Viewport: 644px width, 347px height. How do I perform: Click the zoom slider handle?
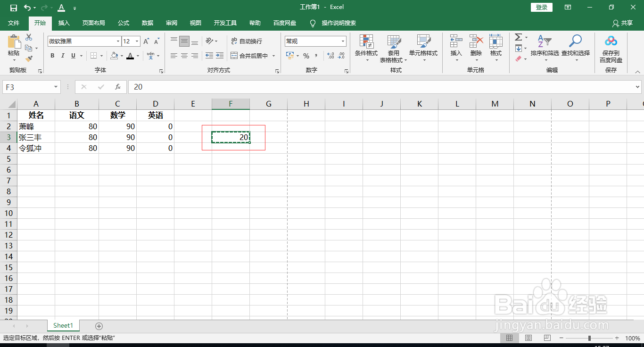pos(589,338)
